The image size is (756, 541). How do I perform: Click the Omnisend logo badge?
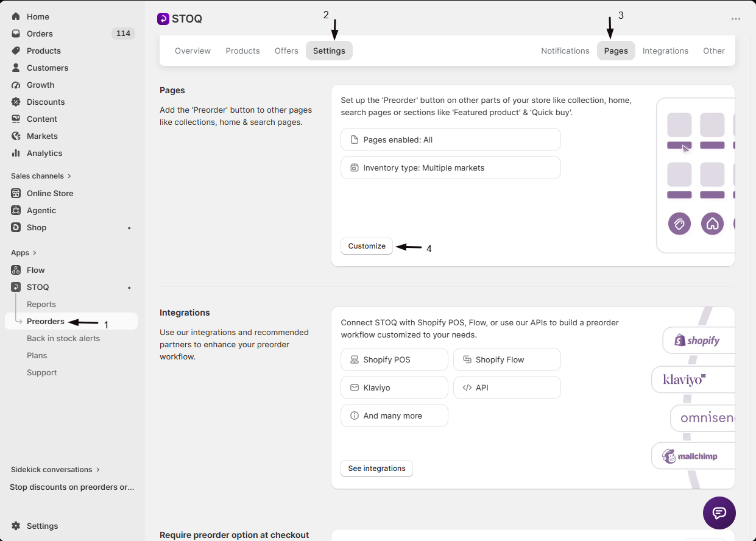(702, 418)
